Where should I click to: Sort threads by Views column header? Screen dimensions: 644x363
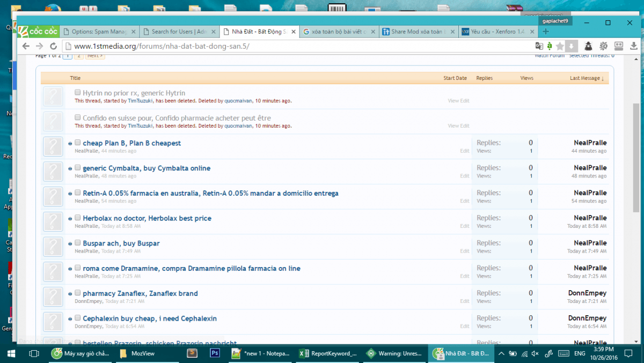coord(527,78)
